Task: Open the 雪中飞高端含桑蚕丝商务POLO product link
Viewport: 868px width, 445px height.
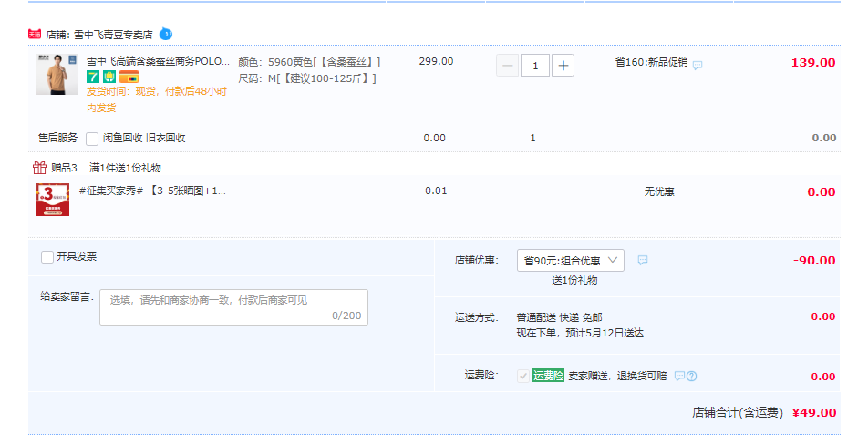Action: point(158,61)
